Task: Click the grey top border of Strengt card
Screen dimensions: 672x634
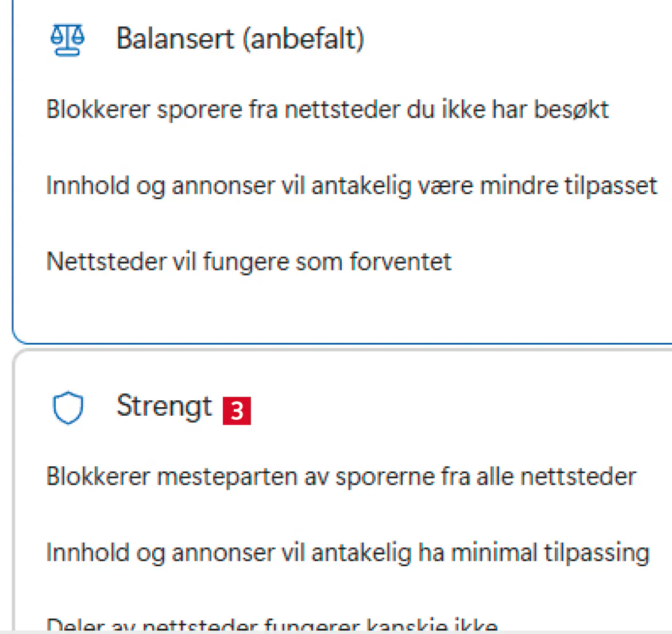Action: 345,350
